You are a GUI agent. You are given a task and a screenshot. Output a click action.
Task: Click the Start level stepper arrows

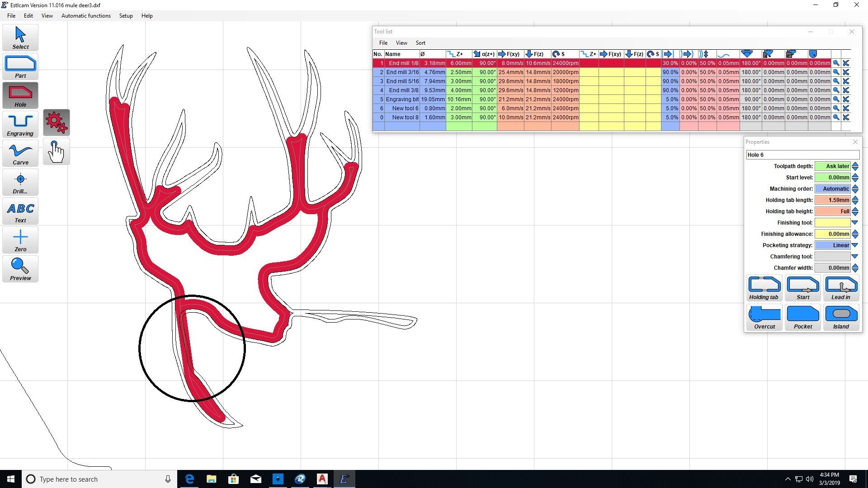click(x=855, y=178)
